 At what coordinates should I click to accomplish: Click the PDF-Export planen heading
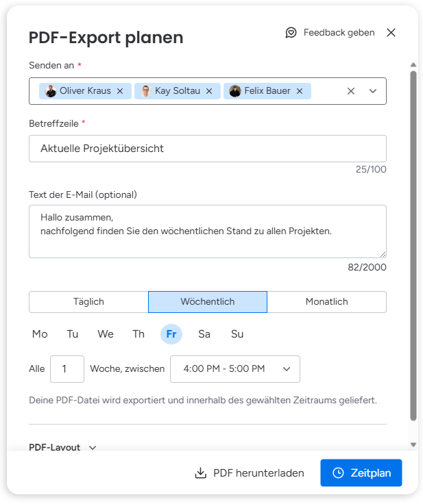point(106,38)
